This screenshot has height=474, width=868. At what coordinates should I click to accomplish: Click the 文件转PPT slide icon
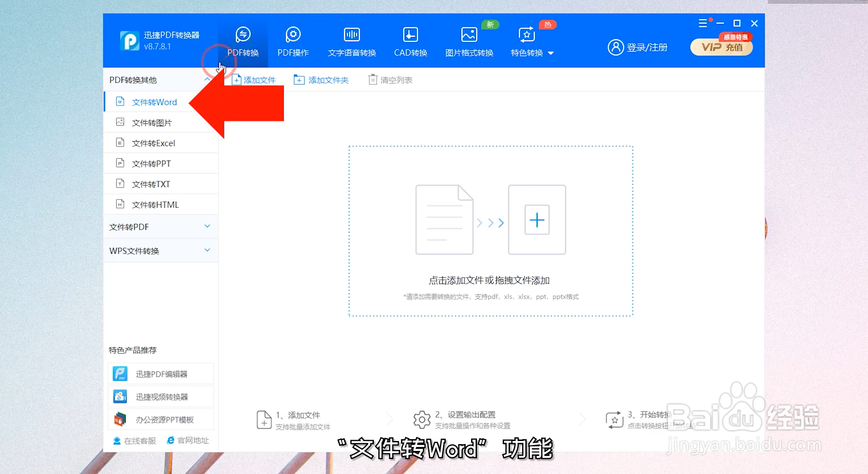[120, 163]
